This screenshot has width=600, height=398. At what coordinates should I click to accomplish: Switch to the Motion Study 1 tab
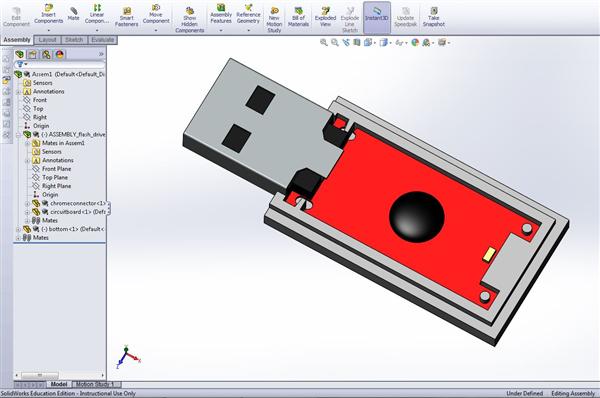point(96,384)
